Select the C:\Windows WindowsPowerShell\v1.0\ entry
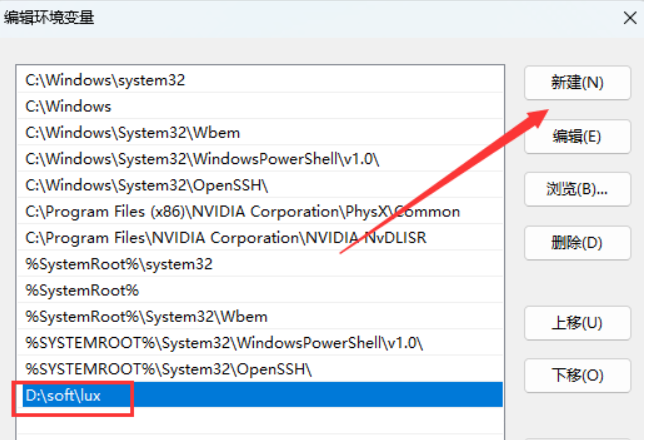This screenshot has width=646, height=440. [x=202, y=159]
